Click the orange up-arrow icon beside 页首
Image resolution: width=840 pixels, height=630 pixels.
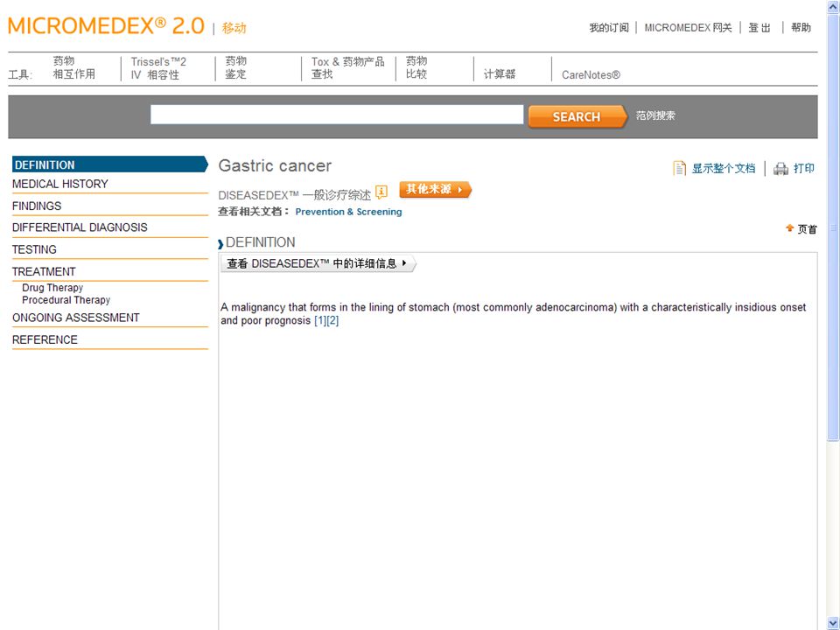[789, 228]
